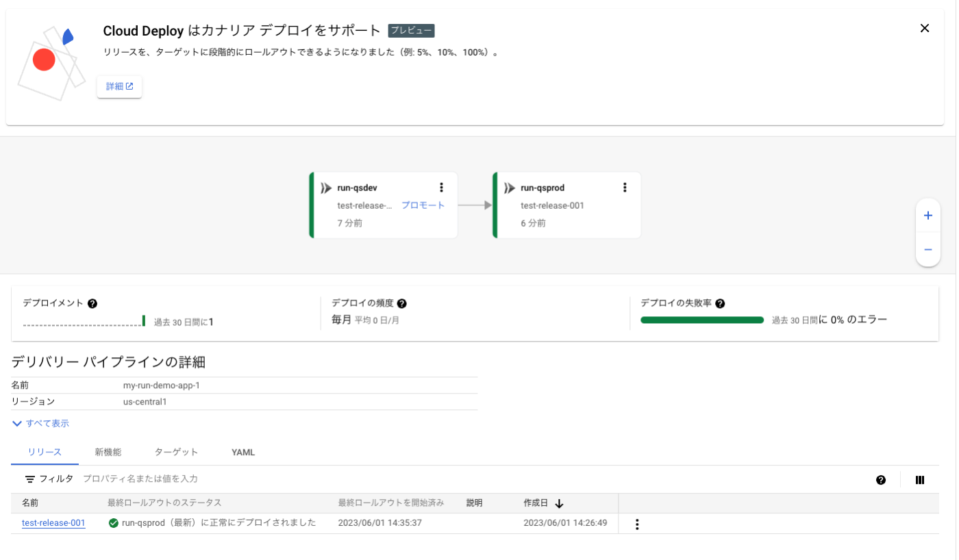Show help for デプロイの頻度 metric
959x560 pixels.
click(x=402, y=303)
